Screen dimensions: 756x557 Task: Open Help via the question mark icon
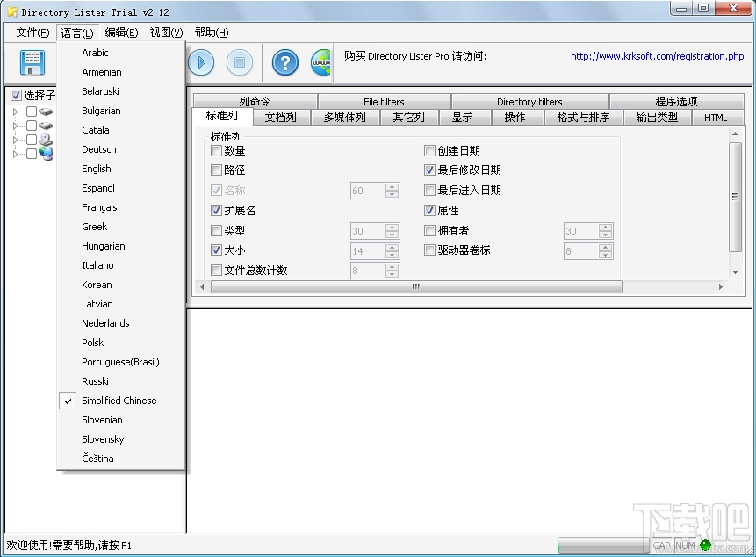point(284,62)
